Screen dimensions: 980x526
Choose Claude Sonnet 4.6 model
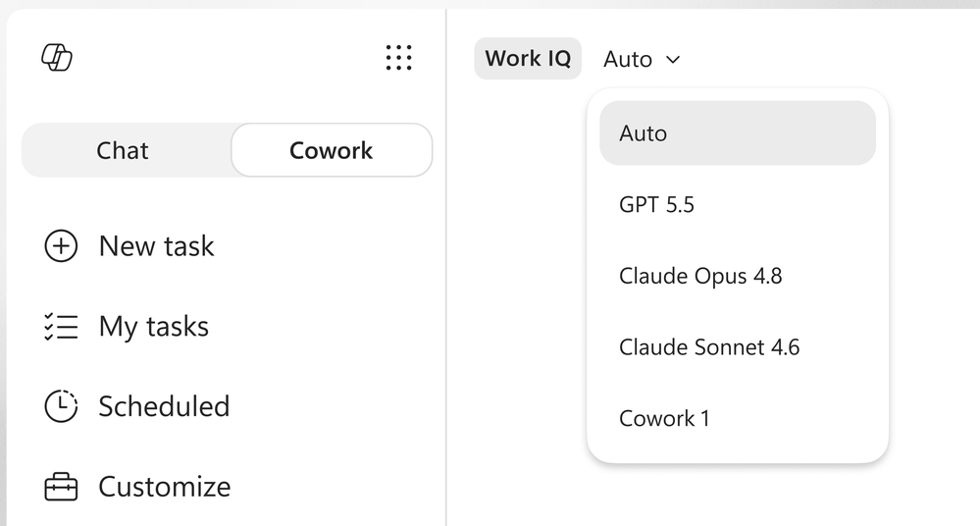coord(738,347)
